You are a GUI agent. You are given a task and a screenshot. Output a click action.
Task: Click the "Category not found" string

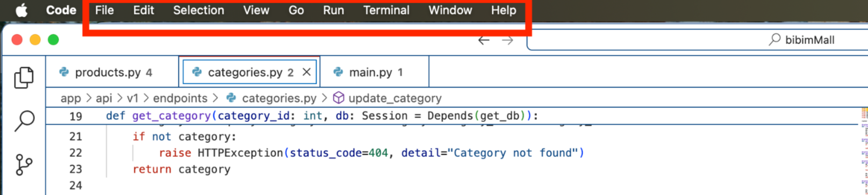516,153
